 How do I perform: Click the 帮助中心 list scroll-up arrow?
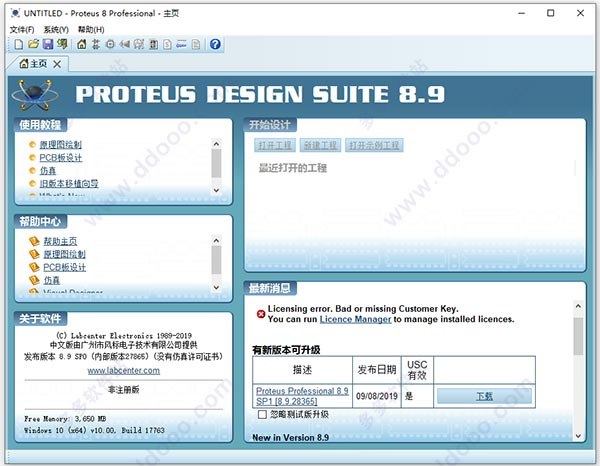click(x=216, y=240)
